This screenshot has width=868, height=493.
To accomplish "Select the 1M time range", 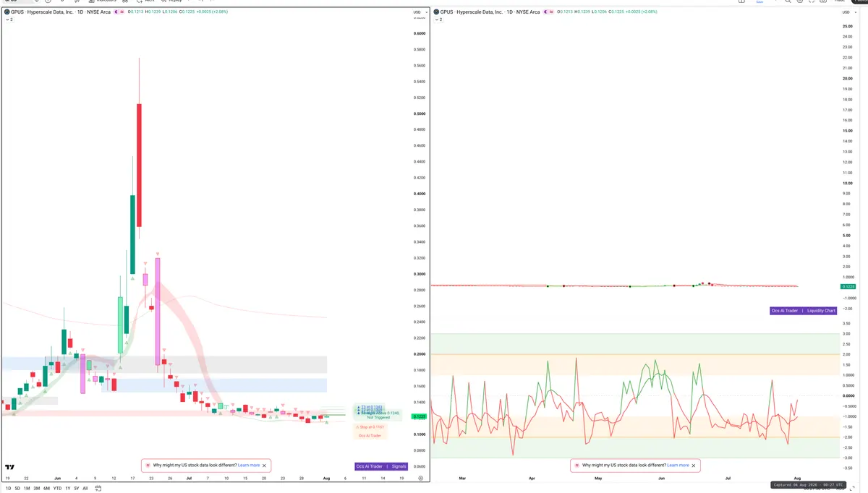I will pos(27,489).
